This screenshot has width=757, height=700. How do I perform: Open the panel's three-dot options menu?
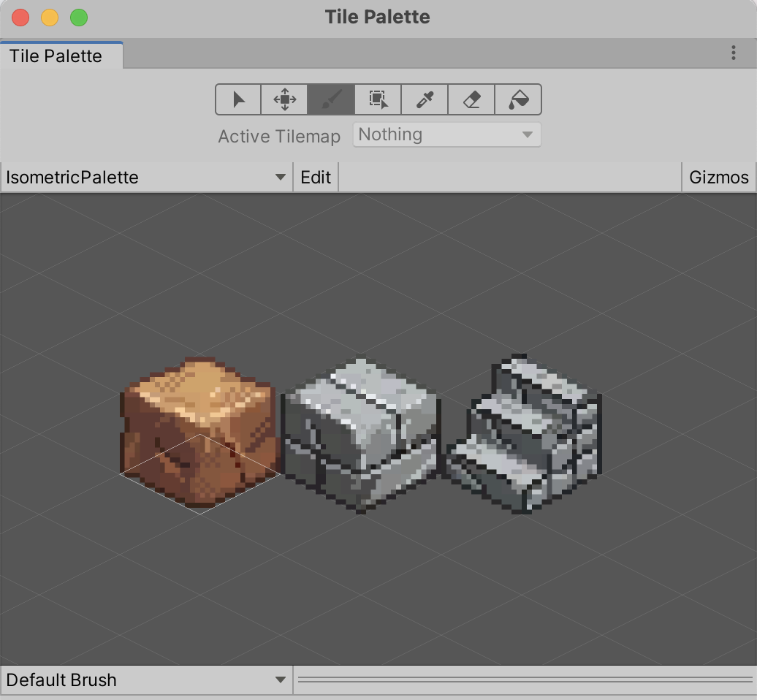click(734, 53)
